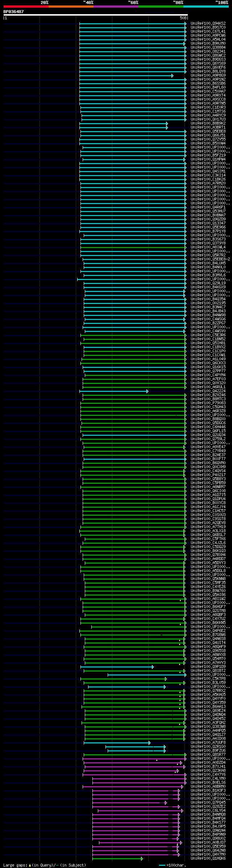Click hit label UniRef100_B6HGF7
232x868 pixels.
208,607
